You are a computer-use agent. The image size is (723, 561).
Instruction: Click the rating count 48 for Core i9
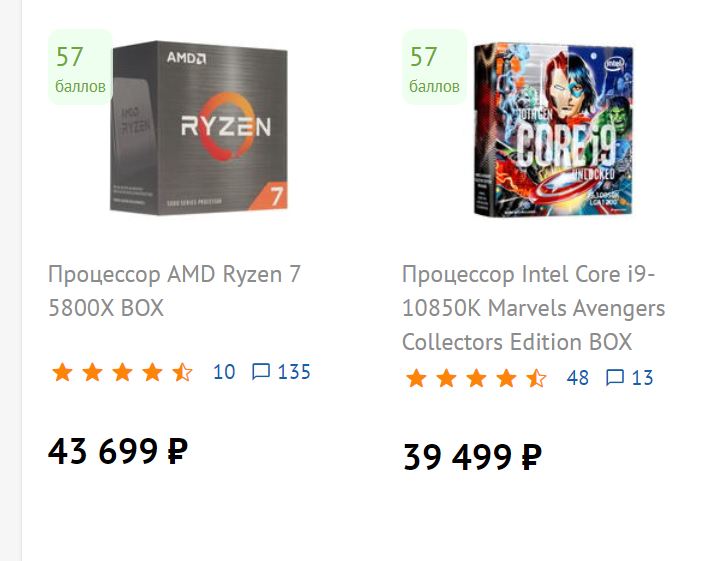(x=577, y=378)
